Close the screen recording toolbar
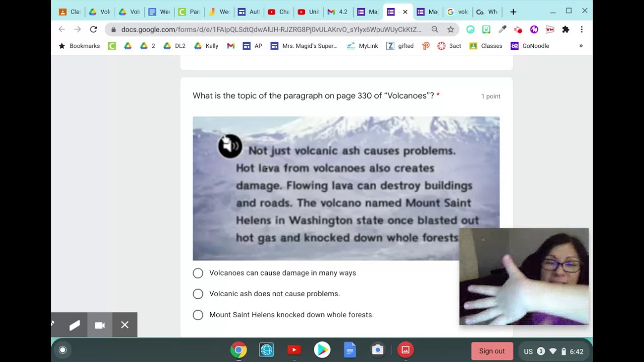Viewport: 644px width, 362px height. pyautogui.click(x=125, y=325)
